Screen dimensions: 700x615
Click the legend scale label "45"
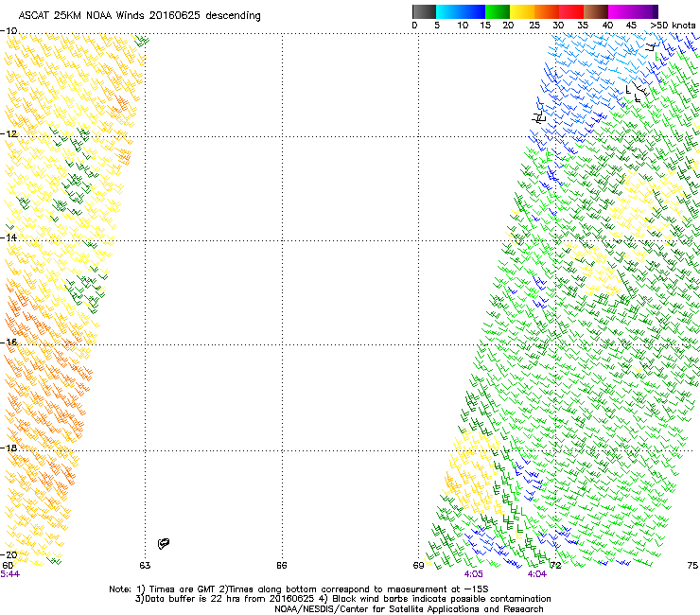(631, 25)
